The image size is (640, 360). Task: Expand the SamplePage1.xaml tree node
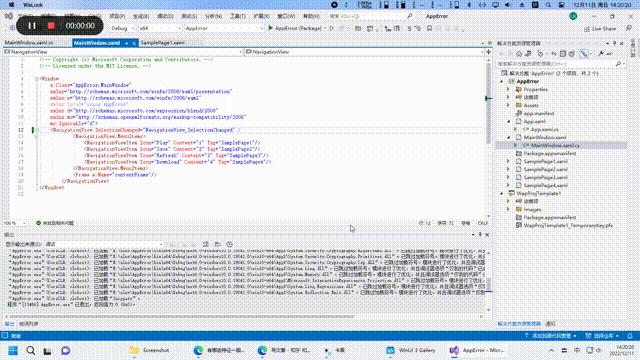click(508, 161)
